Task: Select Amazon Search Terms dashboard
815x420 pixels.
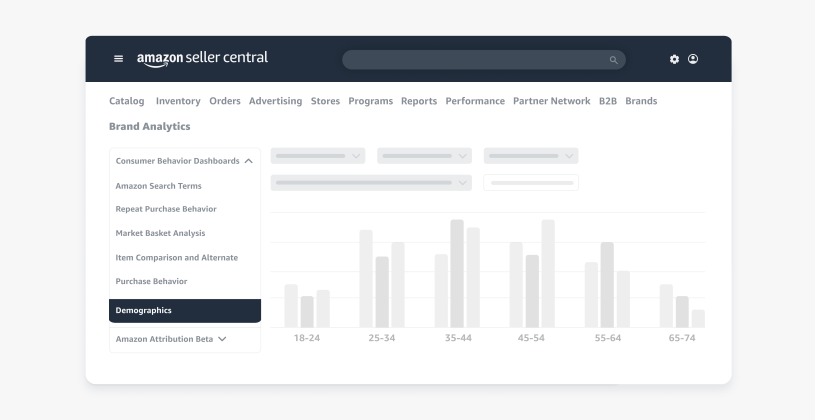Action: click(x=159, y=186)
